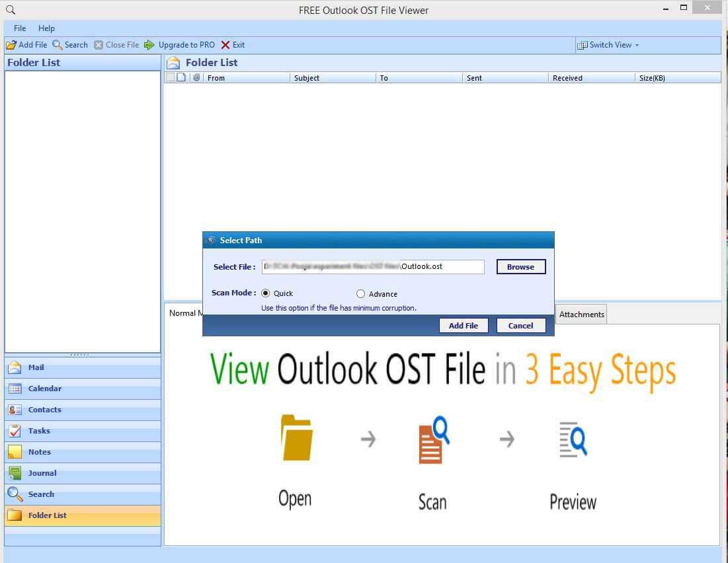The height and width of the screenshot is (563, 728).
Task: Click the navigation pane splitter dots
Action: click(x=80, y=355)
